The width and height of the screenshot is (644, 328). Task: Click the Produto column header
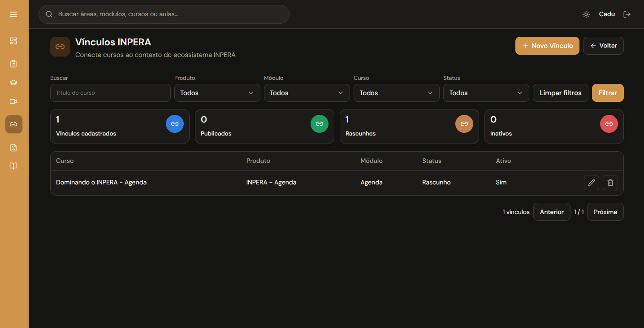click(258, 161)
